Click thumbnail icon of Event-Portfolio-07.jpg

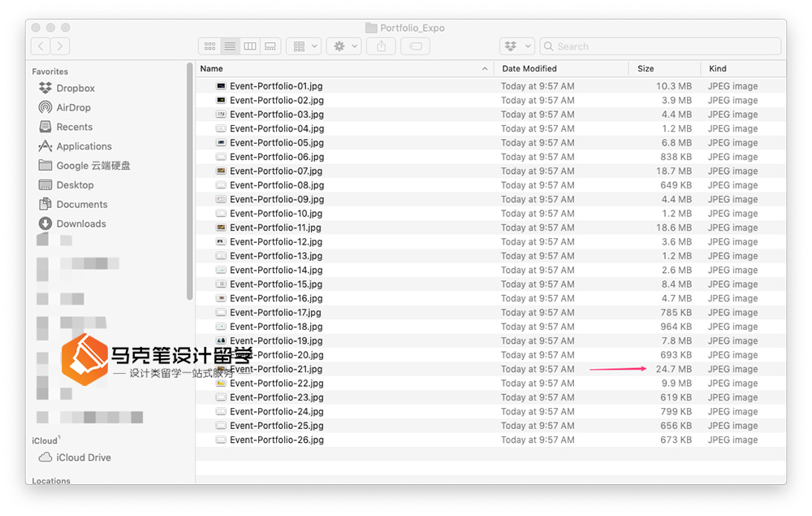coord(221,171)
